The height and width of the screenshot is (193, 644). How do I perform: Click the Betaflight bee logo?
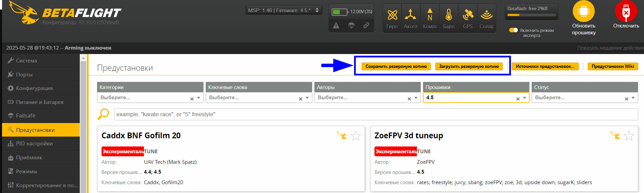pyautogui.click(x=24, y=13)
